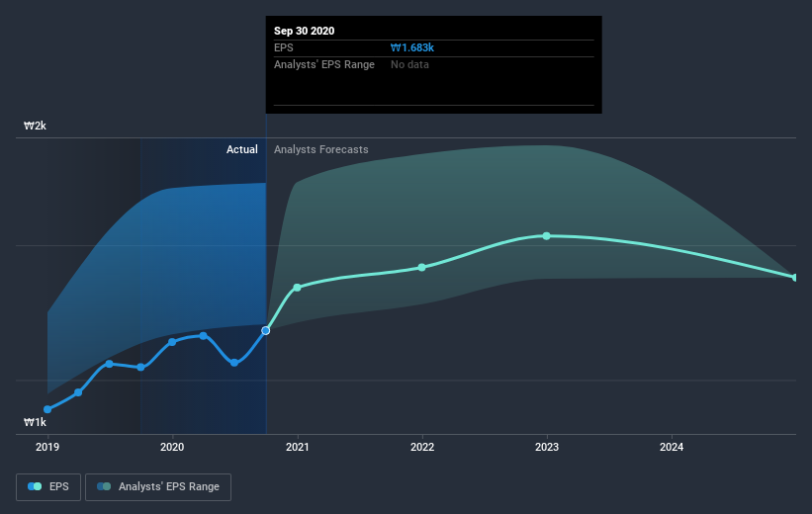The width and height of the screenshot is (812, 514).
Task: Click the highlighted Sep 30 2020 EPS point
Action: click(x=266, y=330)
